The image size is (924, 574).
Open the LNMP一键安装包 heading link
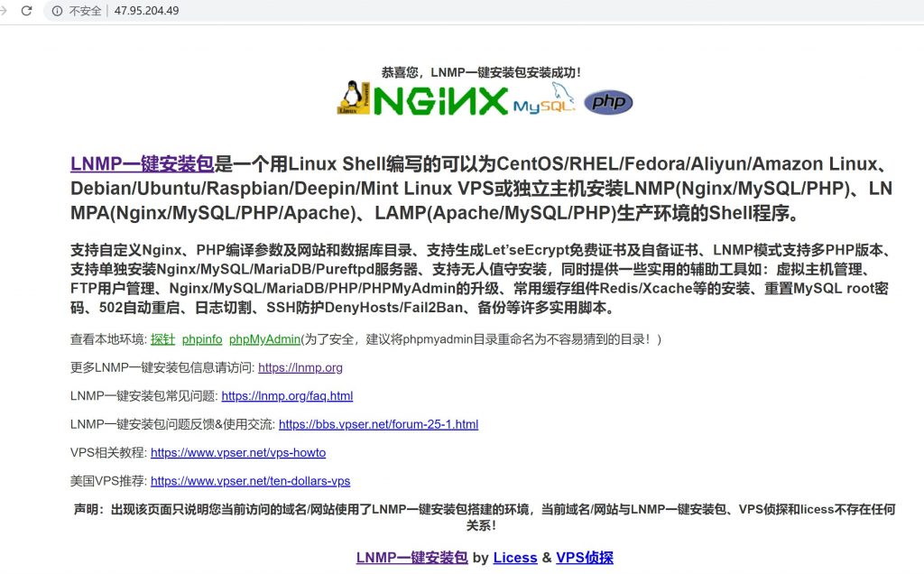click(142, 164)
